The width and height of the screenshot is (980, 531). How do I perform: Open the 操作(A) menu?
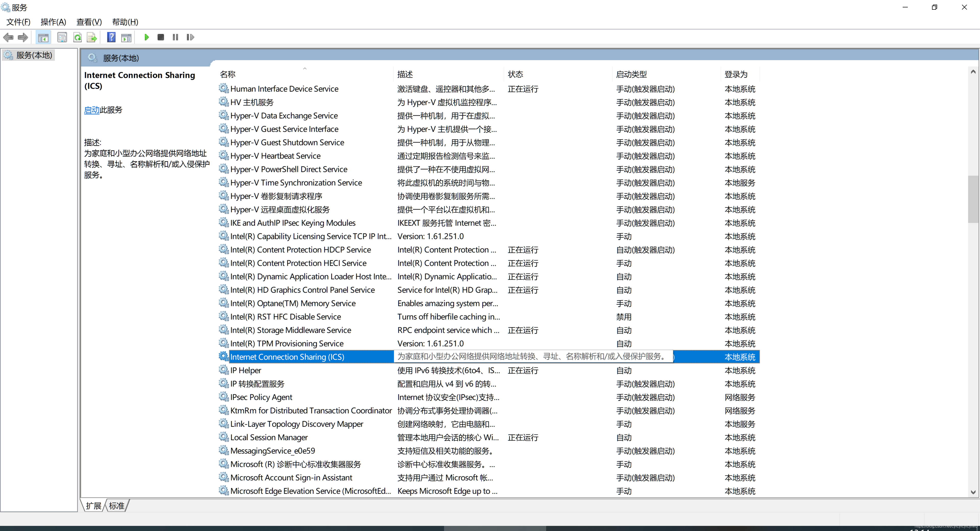[x=53, y=22]
